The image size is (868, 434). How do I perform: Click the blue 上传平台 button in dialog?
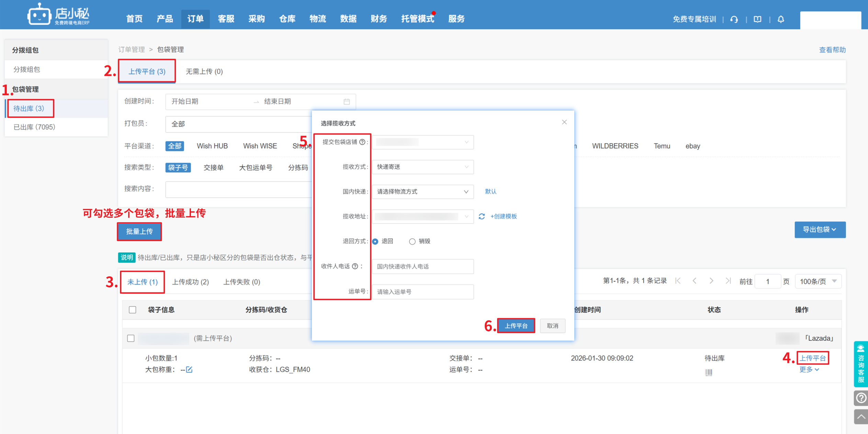[x=516, y=325]
